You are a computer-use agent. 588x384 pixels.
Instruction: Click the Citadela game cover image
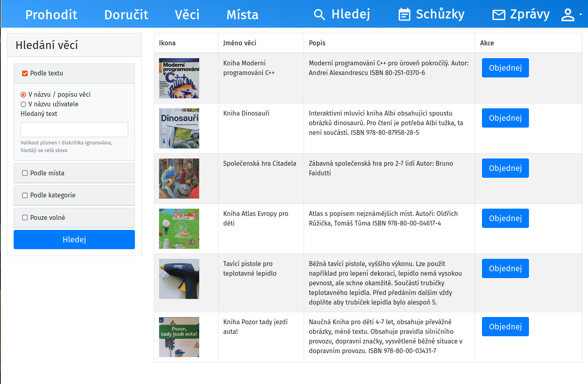click(x=179, y=179)
